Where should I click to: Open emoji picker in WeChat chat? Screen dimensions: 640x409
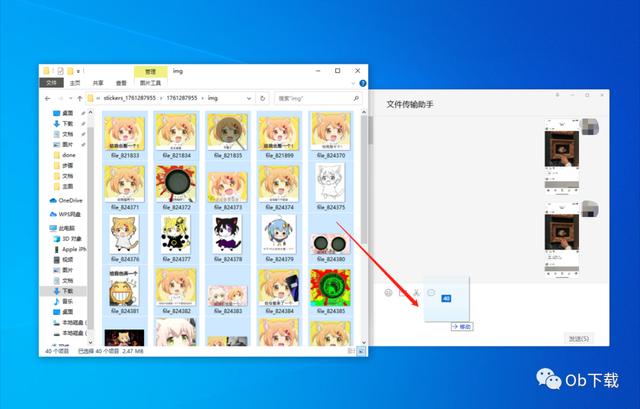(388, 293)
